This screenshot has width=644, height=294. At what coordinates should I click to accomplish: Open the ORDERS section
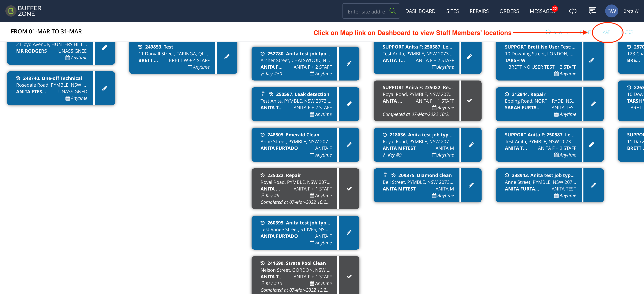coord(509,11)
